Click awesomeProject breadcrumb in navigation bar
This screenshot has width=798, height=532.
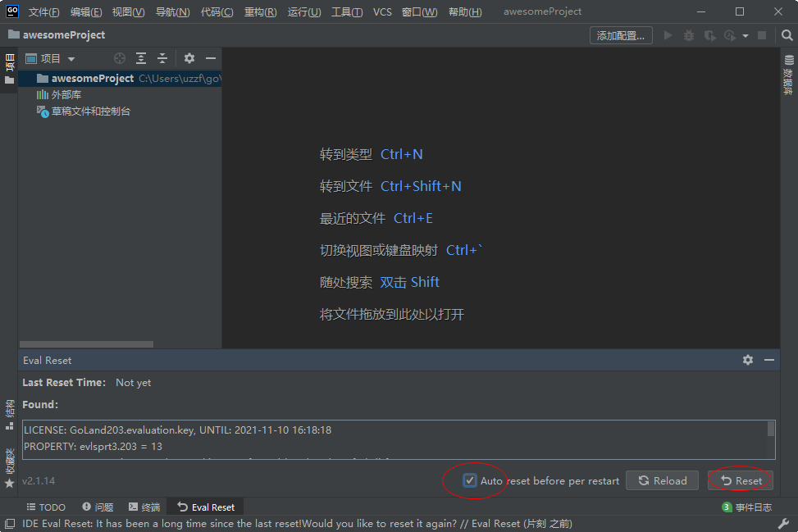coord(57,34)
